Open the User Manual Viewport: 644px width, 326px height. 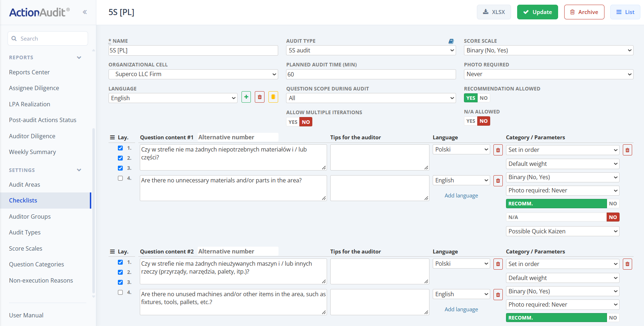point(26,315)
